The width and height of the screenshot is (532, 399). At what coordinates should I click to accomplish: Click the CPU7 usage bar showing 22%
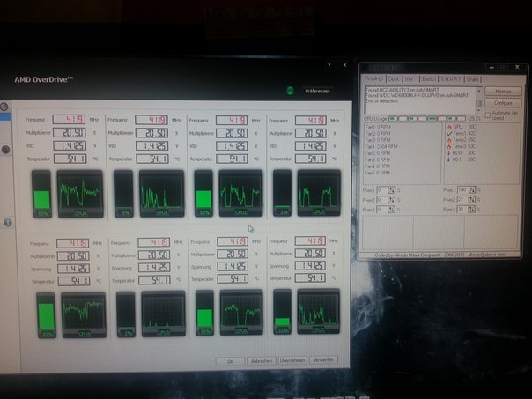pyautogui.click(x=282, y=312)
